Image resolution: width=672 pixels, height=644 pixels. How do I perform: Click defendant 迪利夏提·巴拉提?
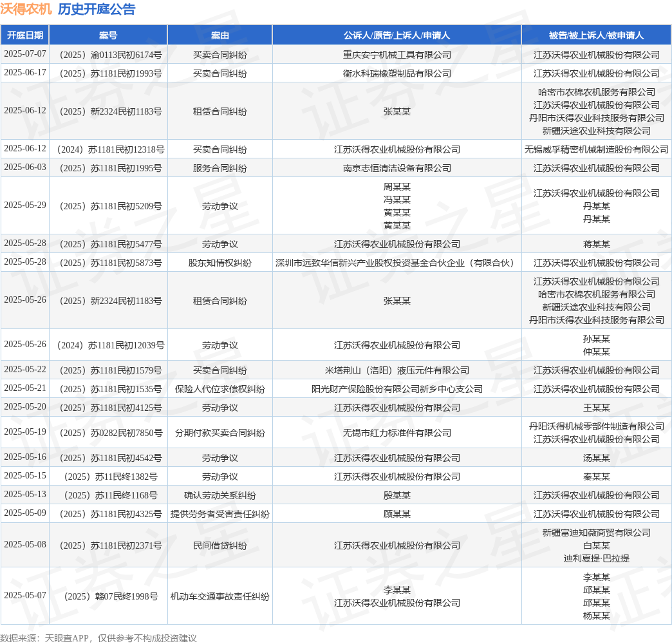pyautogui.click(x=596, y=559)
